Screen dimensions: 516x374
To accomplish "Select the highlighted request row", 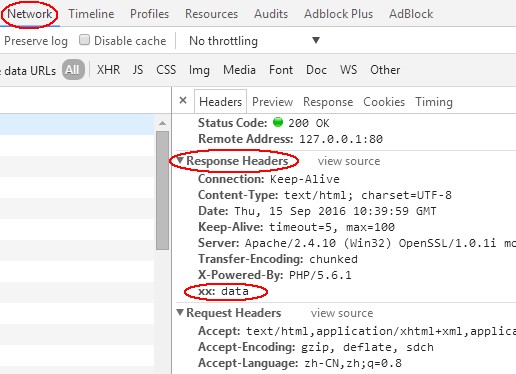I will point(77,124).
